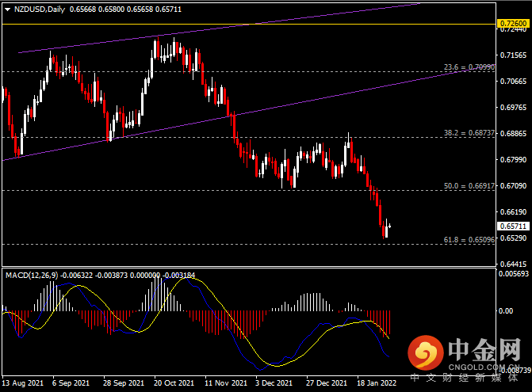This screenshot has height=392, width=532.
Task: Select the current price tag 0.65711
Action: 512,226
